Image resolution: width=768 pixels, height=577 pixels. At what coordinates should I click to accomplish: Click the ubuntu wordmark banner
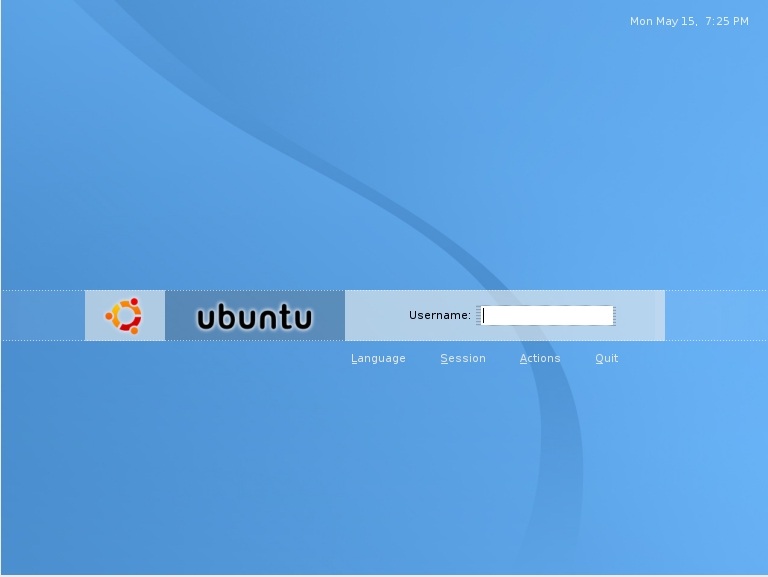pyautogui.click(x=255, y=316)
